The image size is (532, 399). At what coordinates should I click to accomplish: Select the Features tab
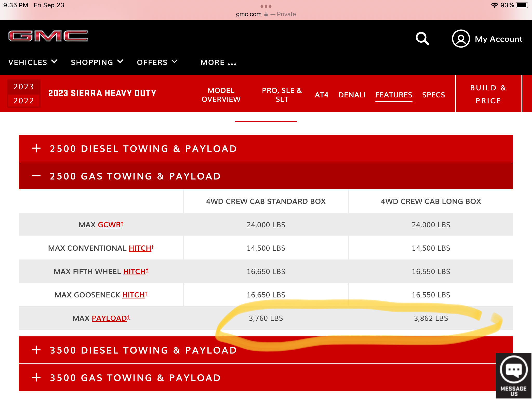click(x=394, y=95)
